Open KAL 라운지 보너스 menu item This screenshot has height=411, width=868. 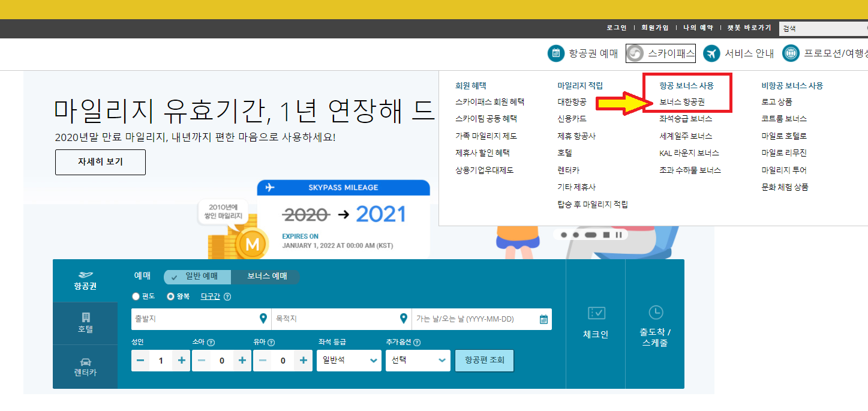pos(689,153)
